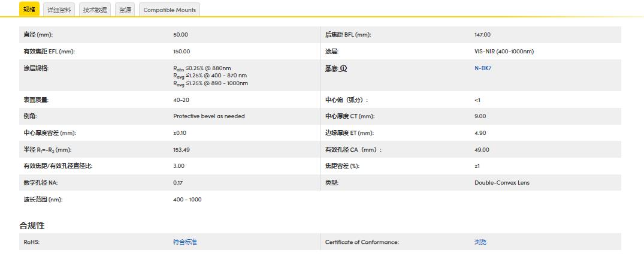Click the 表面质量 value 40-20
This screenshot has height=265, width=644.
coord(180,100)
